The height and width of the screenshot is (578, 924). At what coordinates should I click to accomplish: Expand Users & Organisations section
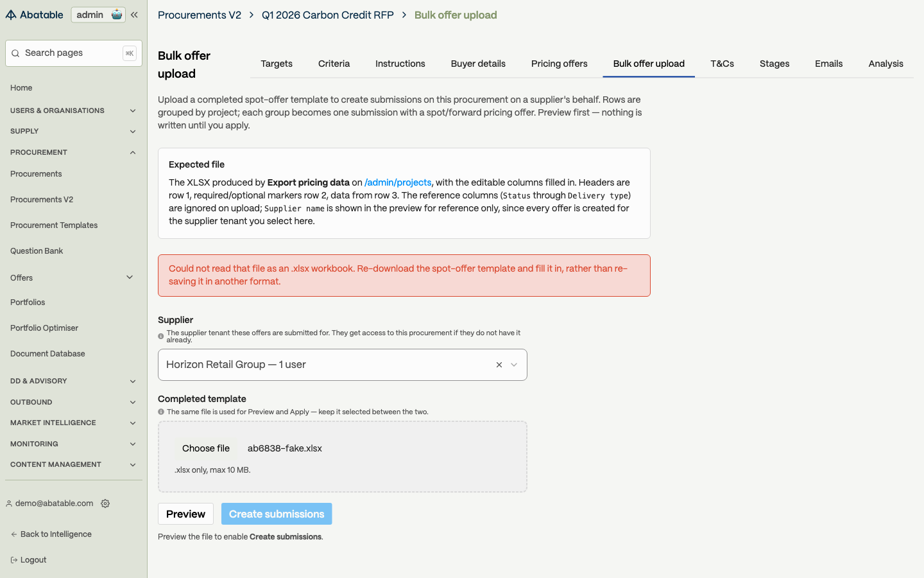133,110
